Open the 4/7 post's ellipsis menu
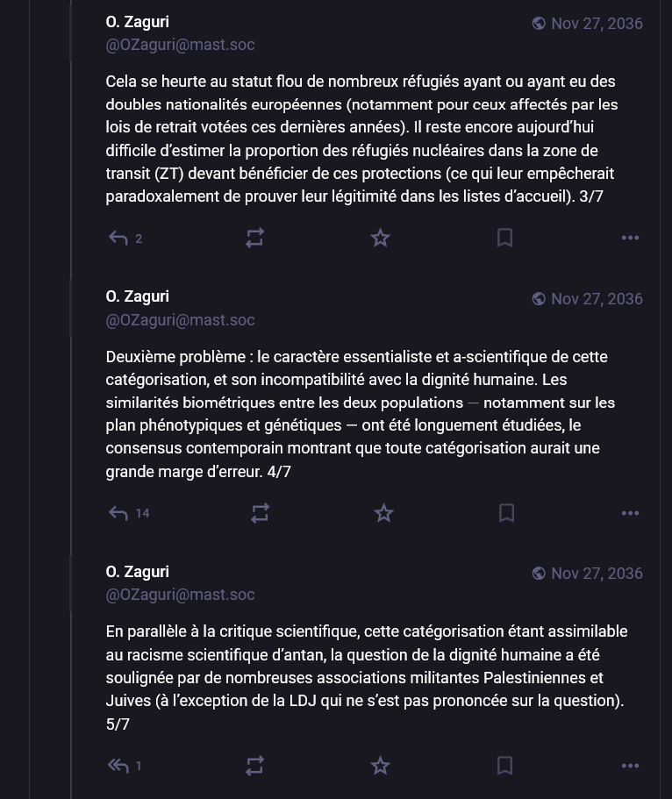The height and width of the screenshot is (799, 672). (630, 513)
